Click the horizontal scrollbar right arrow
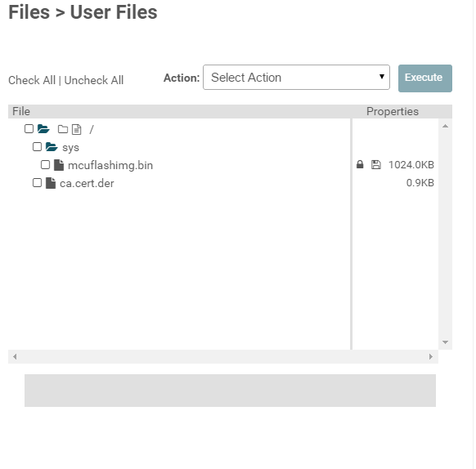The width and height of the screenshot is (476, 469). [x=431, y=356]
